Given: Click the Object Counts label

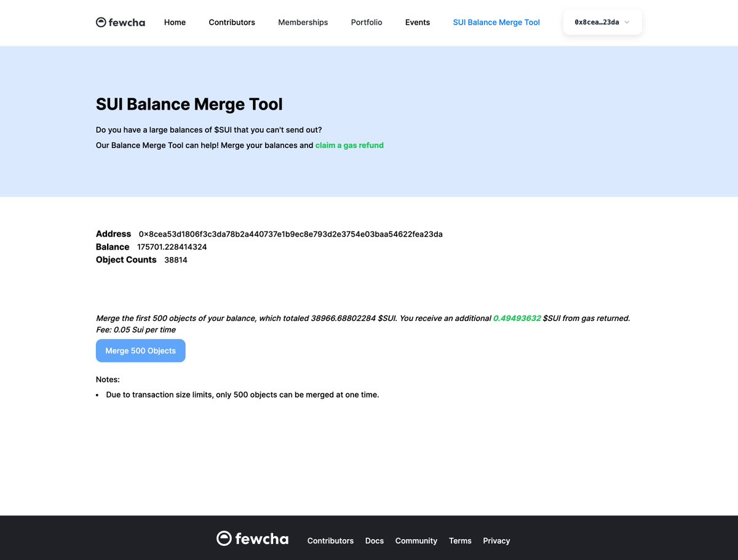Looking at the screenshot, I should coord(126,260).
